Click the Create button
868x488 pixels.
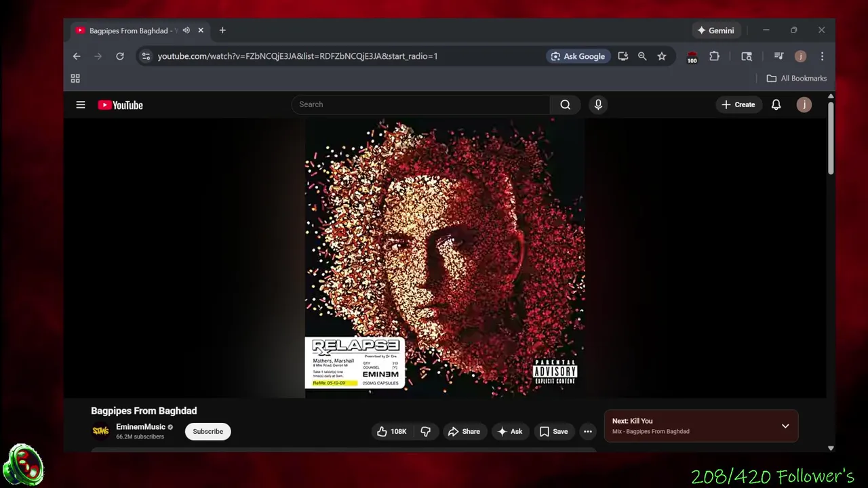pyautogui.click(x=738, y=104)
